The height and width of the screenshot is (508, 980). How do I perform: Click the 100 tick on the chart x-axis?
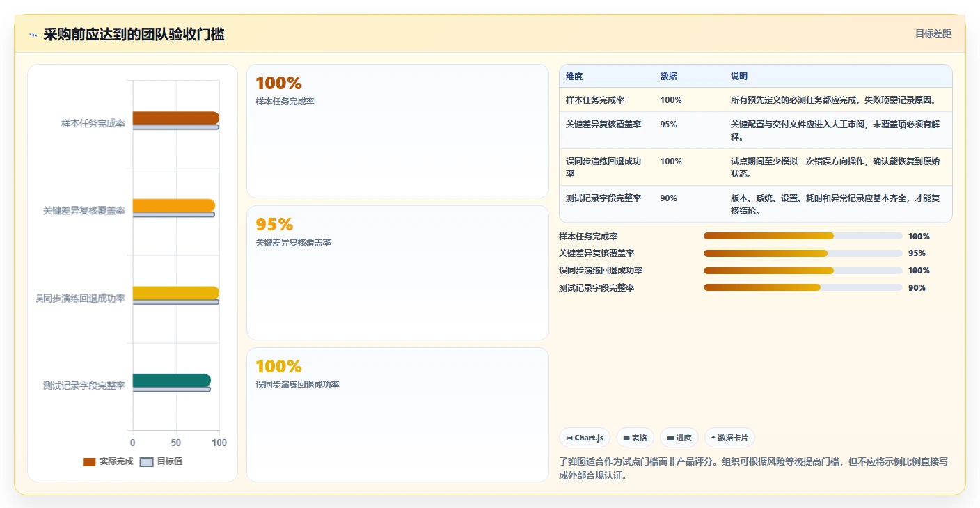(x=219, y=443)
